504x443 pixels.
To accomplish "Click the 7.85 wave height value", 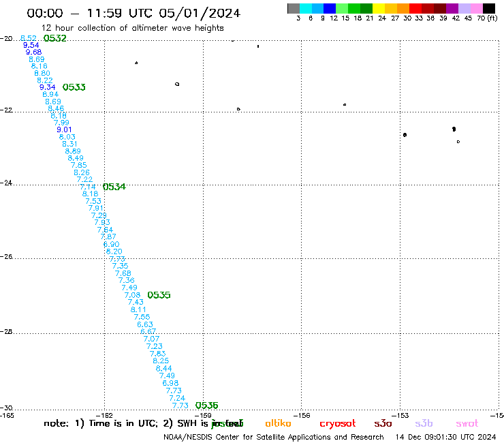I will pyautogui.click(x=79, y=165).
